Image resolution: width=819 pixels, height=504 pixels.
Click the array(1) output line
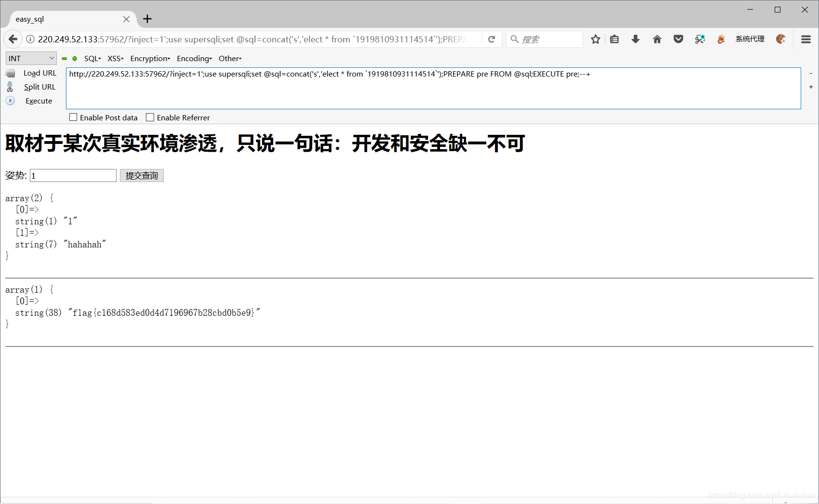tap(29, 290)
